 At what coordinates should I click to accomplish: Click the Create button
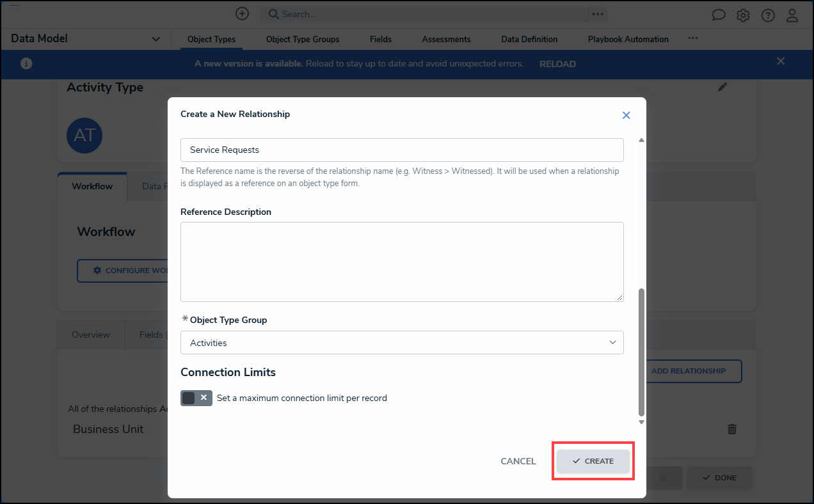(x=593, y=461)
